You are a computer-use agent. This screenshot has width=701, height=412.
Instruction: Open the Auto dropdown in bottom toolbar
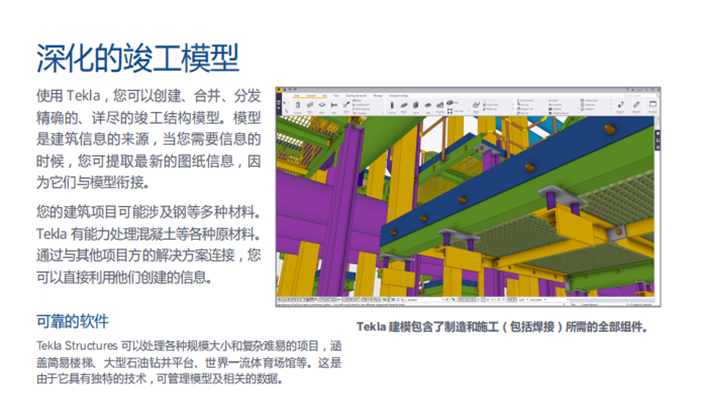(524, 299)
